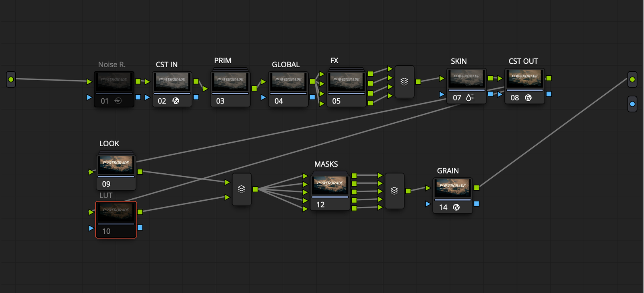
Task: Select the layer mixer node after FX
Action: [405, 81]
